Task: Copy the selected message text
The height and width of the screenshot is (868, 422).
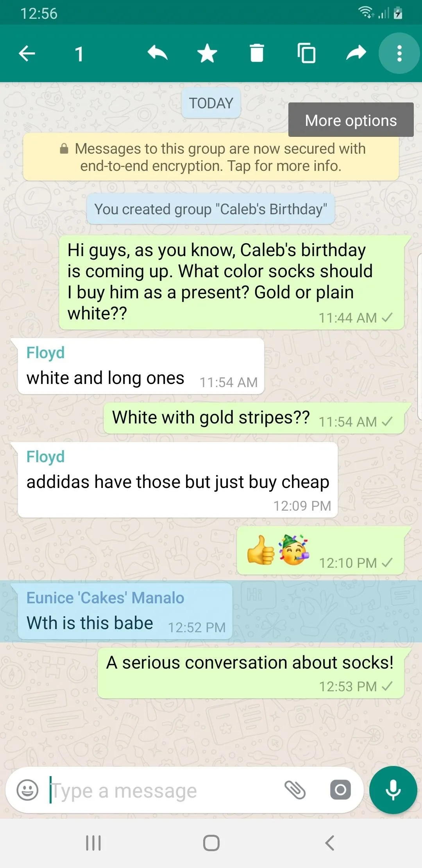Action: tap(306, 53)
